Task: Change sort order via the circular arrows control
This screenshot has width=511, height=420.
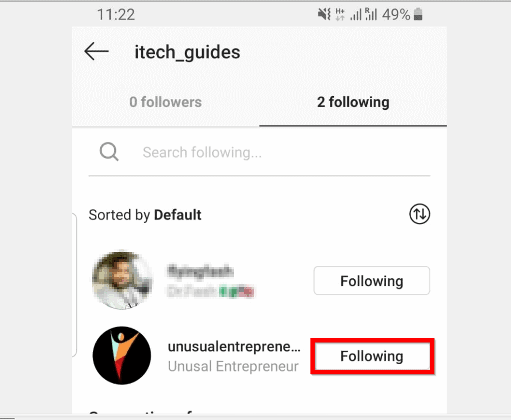Action: coord(420,214)
